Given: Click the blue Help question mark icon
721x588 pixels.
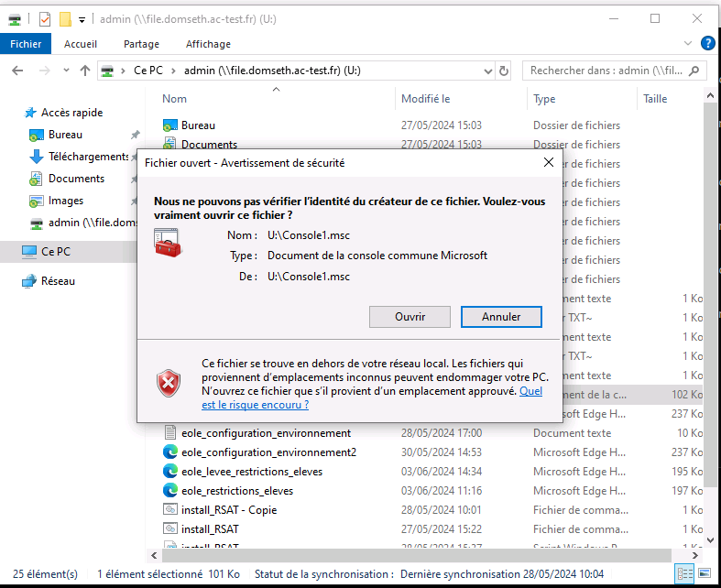Looking at the screenshot, I should (x=707, y=43).
